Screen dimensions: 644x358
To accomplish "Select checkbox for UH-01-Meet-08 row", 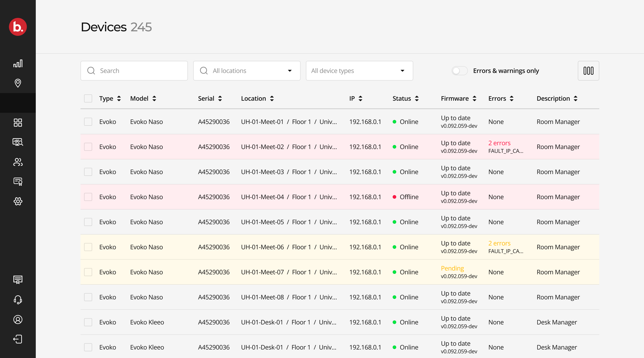I will [x=88, y=297].
